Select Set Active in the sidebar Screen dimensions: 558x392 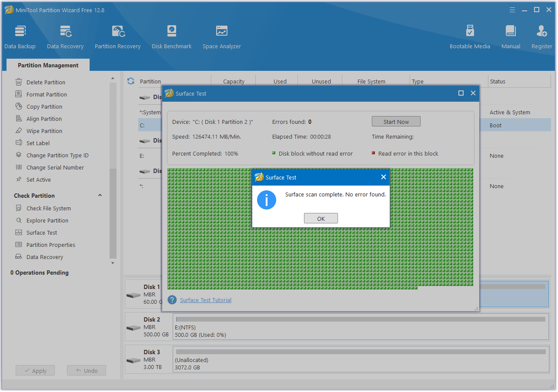coord(38,179)
